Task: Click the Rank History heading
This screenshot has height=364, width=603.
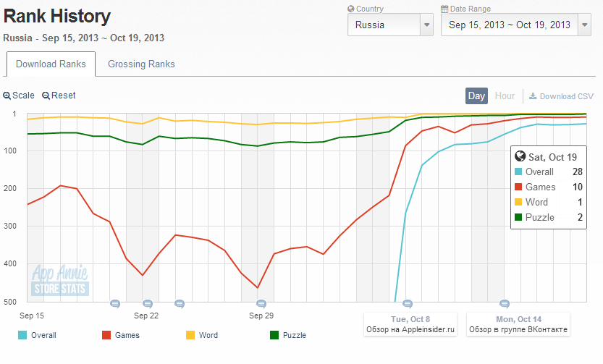Action: (57, 16)
